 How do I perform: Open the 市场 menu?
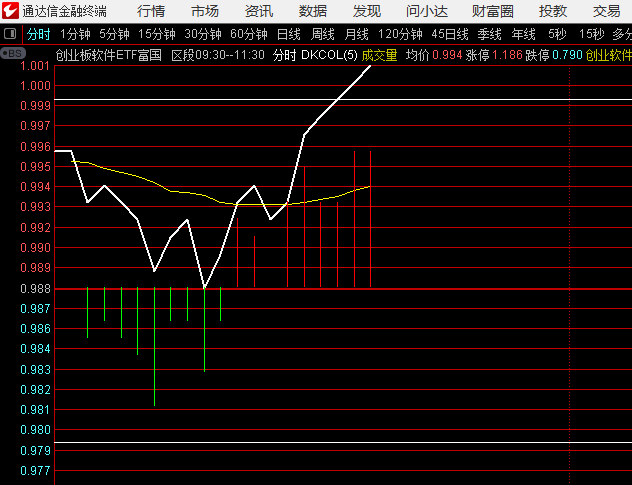pyautogui.click(x=205, y=11)
